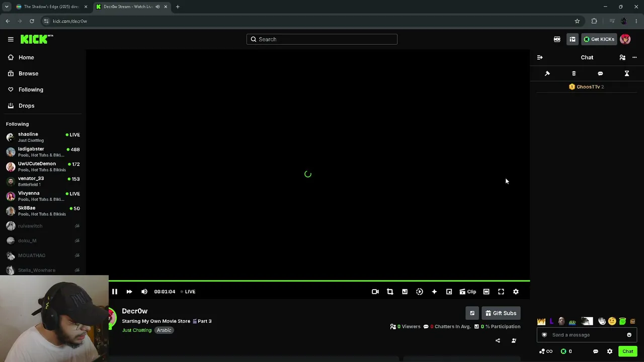This screenshot has width=644, height=362.
Task: Focus the Kick Search box
Action: click(322, 39)
